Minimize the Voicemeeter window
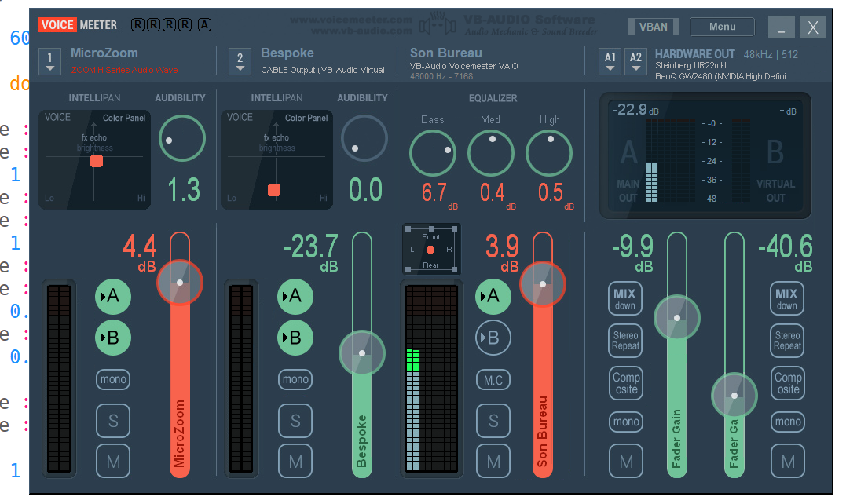846x504 pixels. (x=781, y=27)
